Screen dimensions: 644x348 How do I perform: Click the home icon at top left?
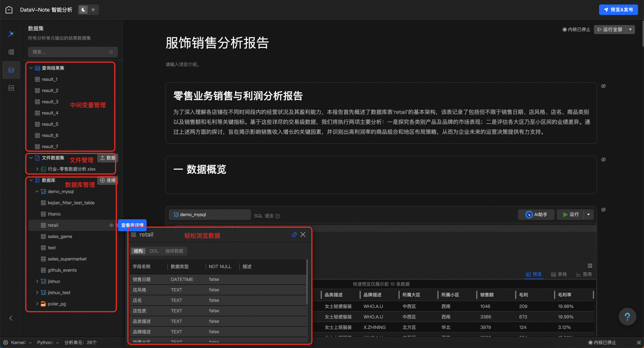click(9, 10)
